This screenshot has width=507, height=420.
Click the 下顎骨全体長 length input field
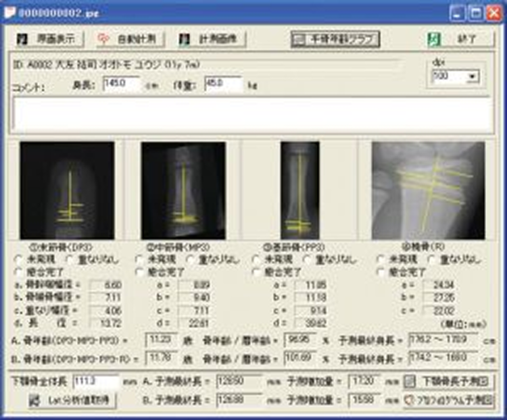coord(95,382)
